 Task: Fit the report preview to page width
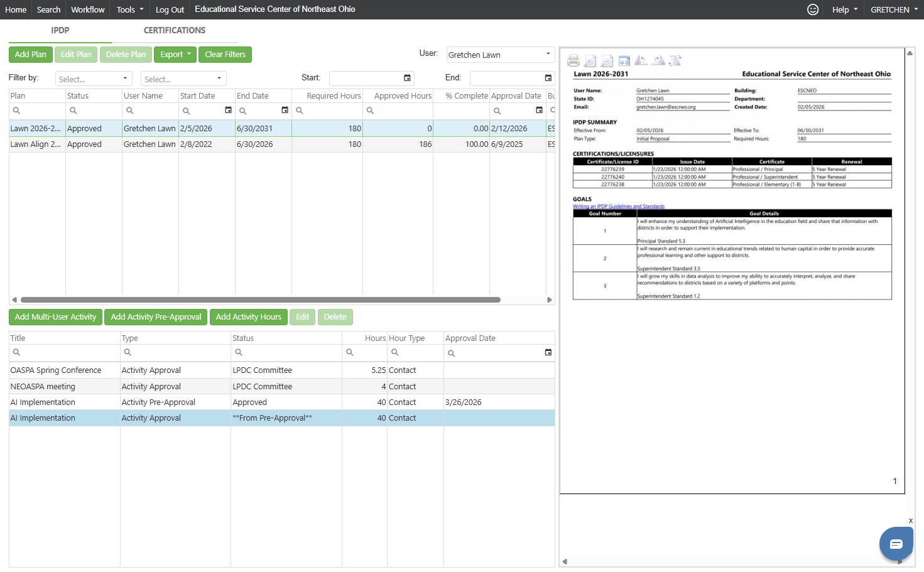coord(624,60)
